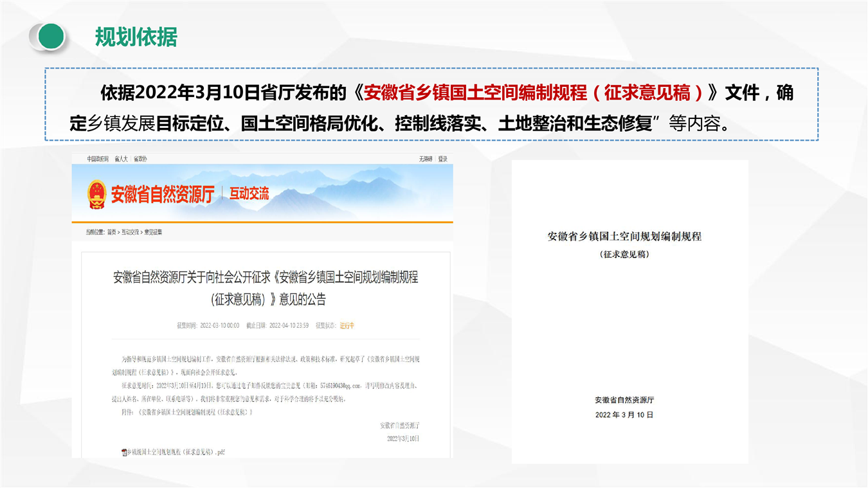Click the 登录 login link
The image size is (868, 488).
point(442,159)
